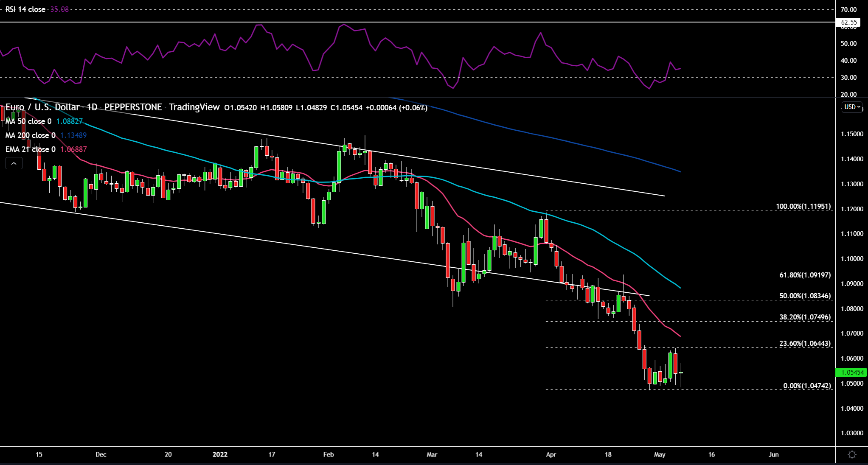Click the RSI value 35.08
Viewport: 868px width, 465px height.
point(59,9)
